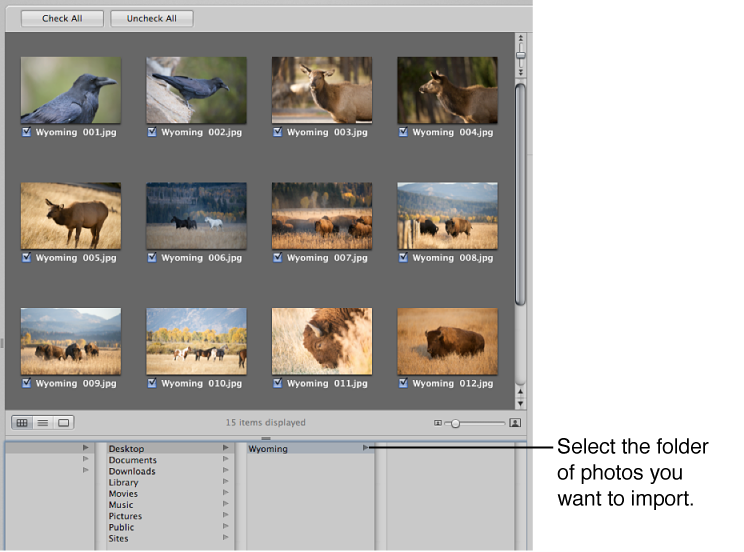Image resolution: width=744 pixels, height=552 pixels.
Task: Uncheck Wyoming 002.jpg checkbox
Action: tap(152, 132)
